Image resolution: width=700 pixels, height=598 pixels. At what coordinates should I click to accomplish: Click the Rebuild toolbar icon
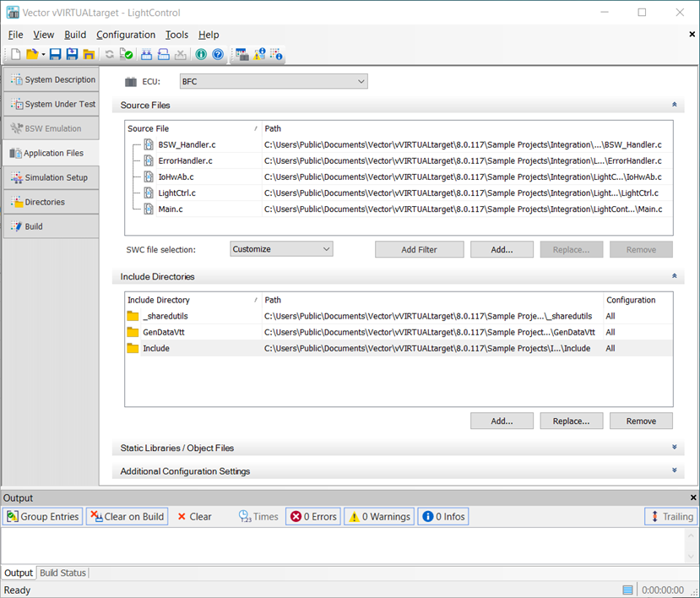pyautogui.click(x=164, y=55)
